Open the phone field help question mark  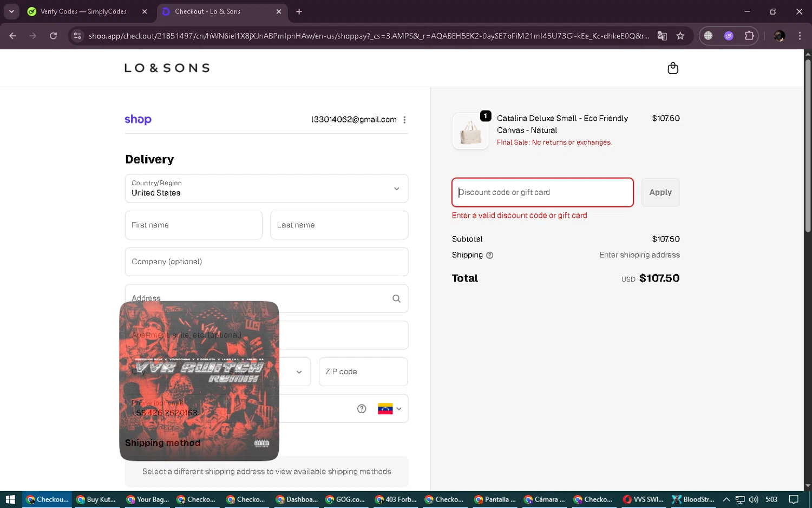(x=362, y=408)
